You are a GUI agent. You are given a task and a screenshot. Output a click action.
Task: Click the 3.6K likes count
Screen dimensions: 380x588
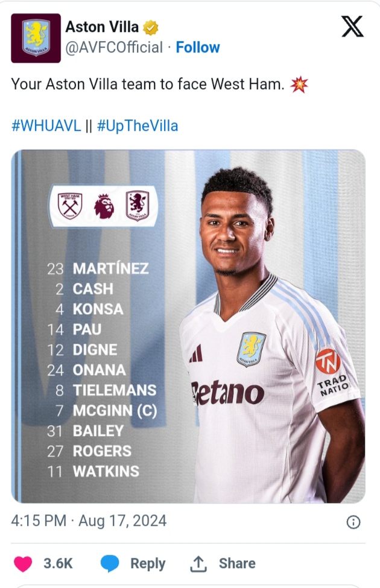click(58, 564)
